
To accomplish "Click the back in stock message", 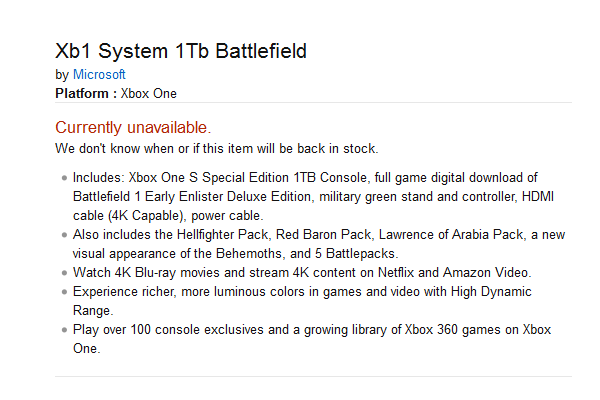I will (x=217, y=149).
